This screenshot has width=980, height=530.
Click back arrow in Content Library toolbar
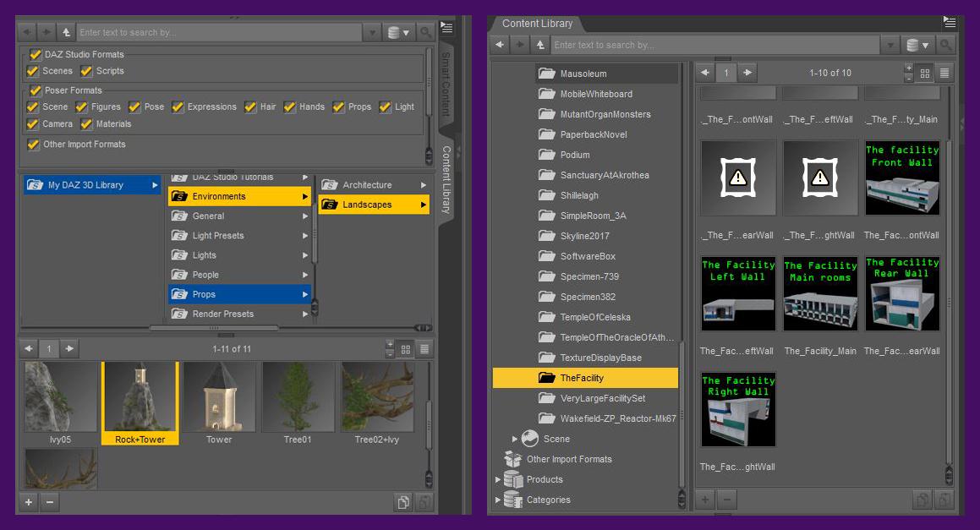(500, 45)
